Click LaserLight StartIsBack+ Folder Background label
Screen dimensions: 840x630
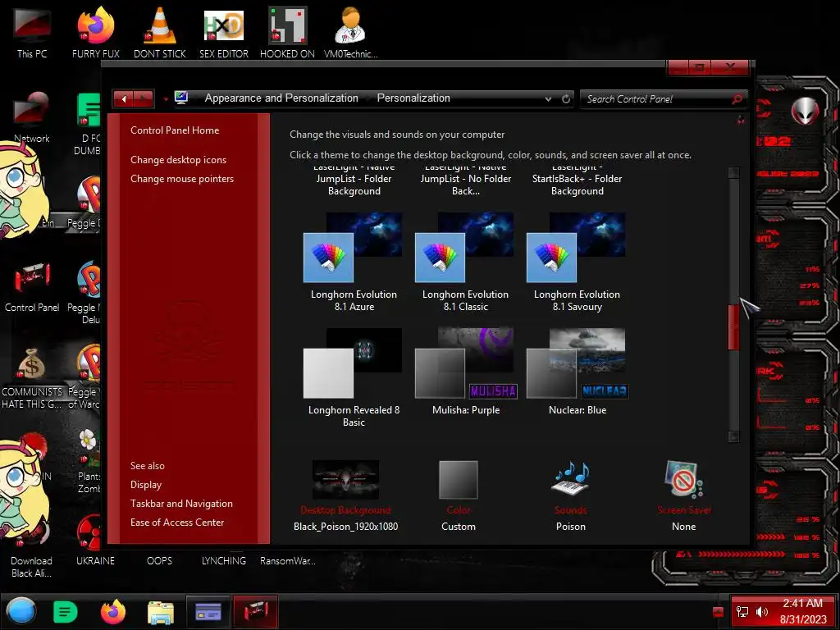577,181
